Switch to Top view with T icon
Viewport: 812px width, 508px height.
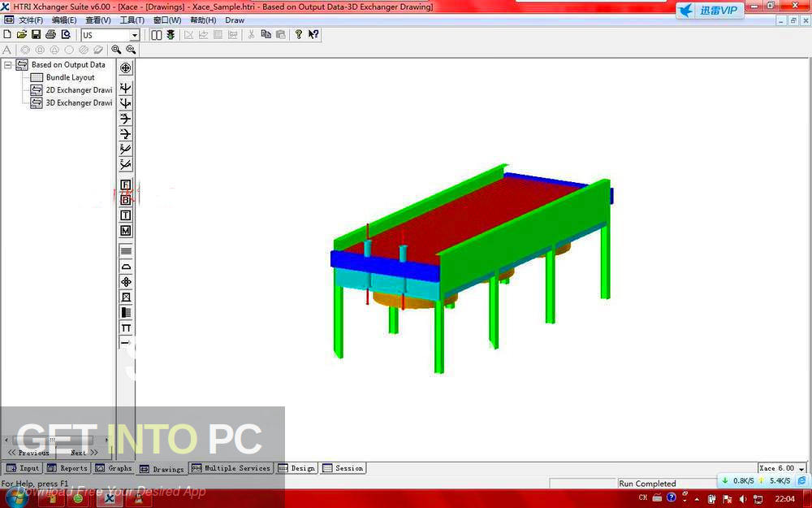[x=125, y=215]
